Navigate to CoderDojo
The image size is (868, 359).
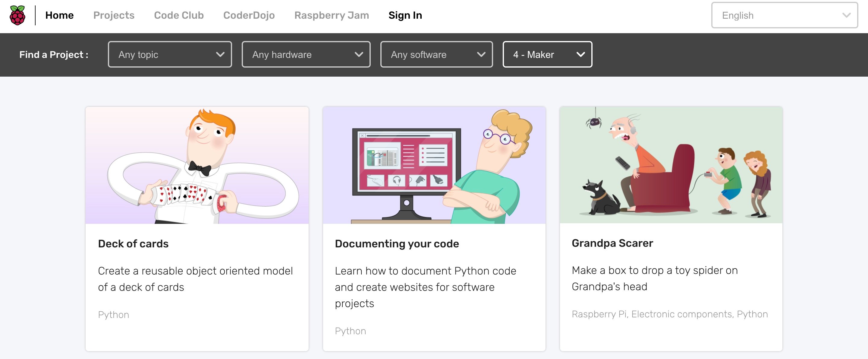249,15
